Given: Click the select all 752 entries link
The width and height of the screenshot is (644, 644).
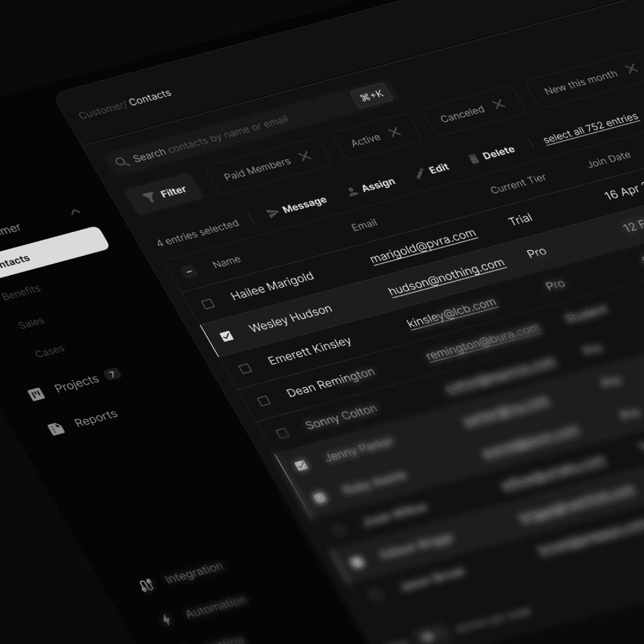Looking at the screenshot, I should click(x=591, y=129).
